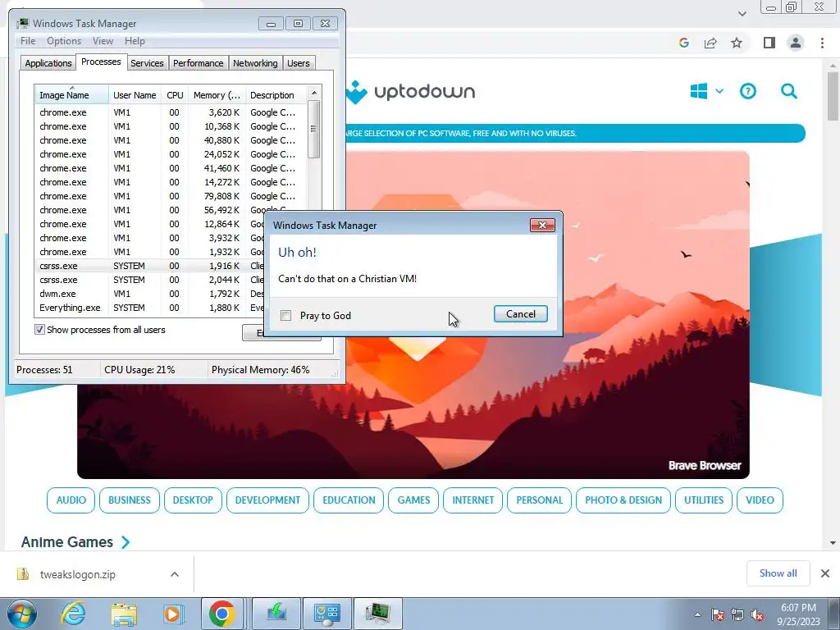Open the Chrome three-dot menu
The width and height of the screenshot is (840, 630).
click(822, 43)
